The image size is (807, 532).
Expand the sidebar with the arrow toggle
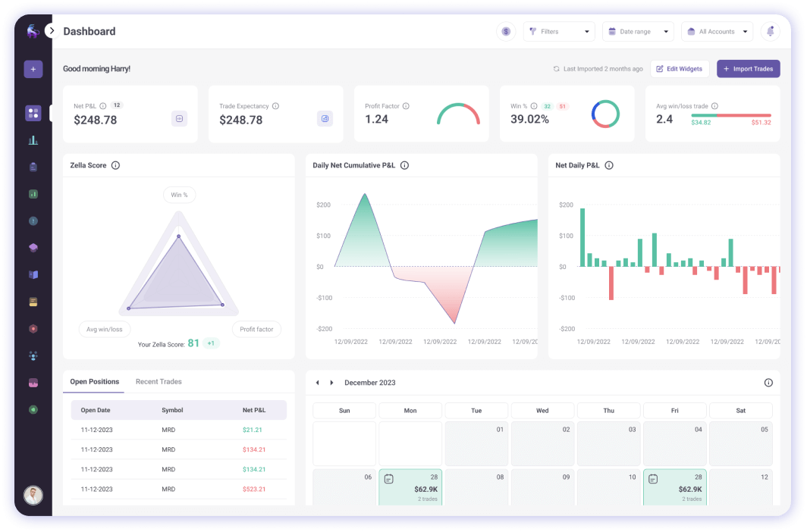(52, 31)
